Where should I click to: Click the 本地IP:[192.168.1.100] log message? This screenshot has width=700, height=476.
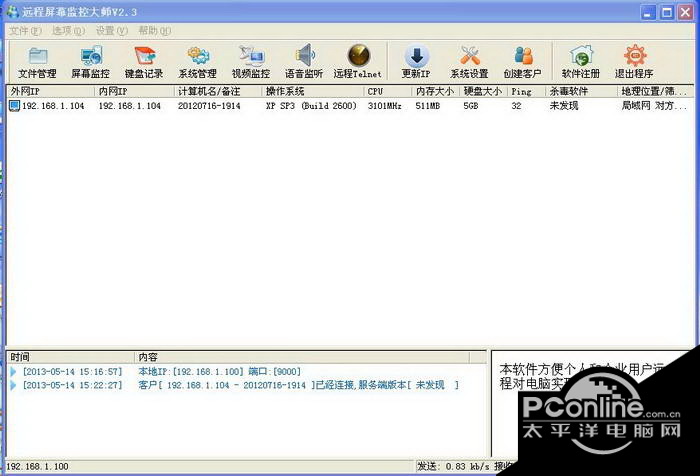(x=219, y=372)
